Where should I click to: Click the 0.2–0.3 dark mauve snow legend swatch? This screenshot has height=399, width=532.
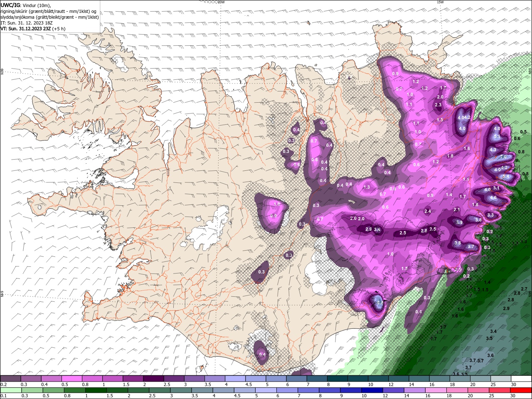[x=11, y=379]
